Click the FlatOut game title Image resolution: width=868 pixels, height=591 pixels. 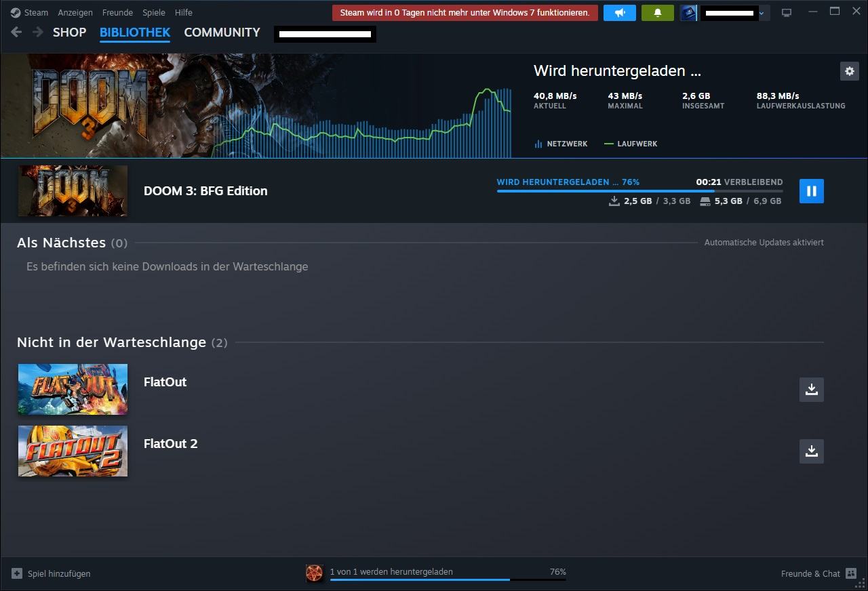165,382
